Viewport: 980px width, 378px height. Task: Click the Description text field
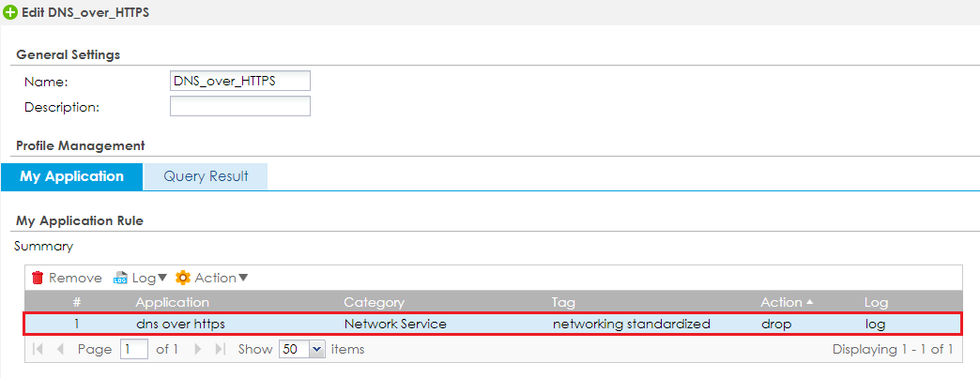point(239,106)
